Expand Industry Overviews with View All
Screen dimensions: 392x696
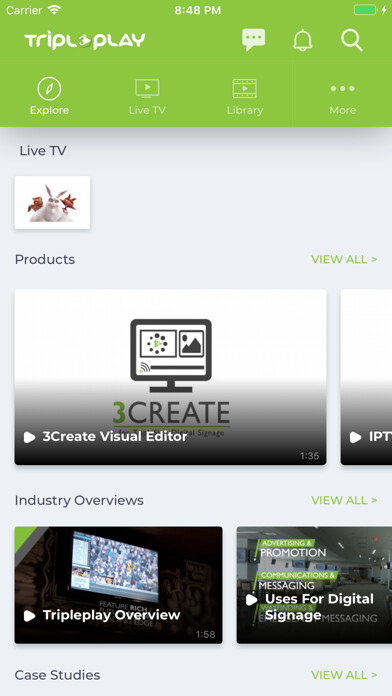344,500
